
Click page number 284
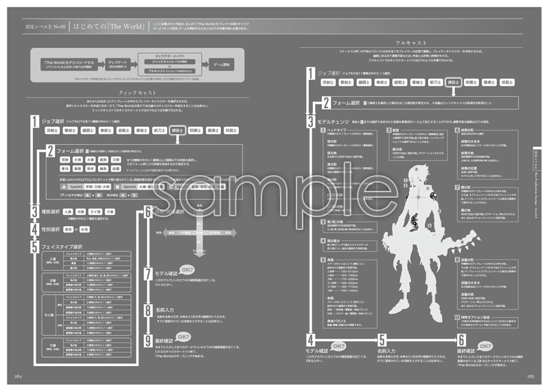[19, 376]
